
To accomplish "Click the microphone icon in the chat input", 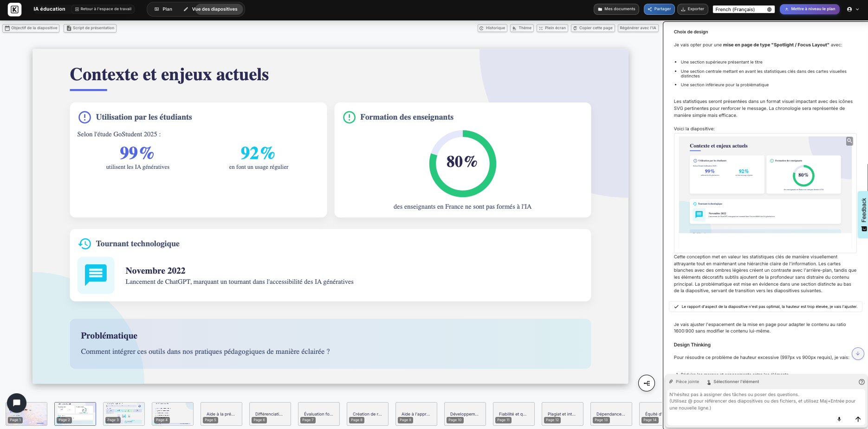I will pyautogui.click(x=839, y=419).
